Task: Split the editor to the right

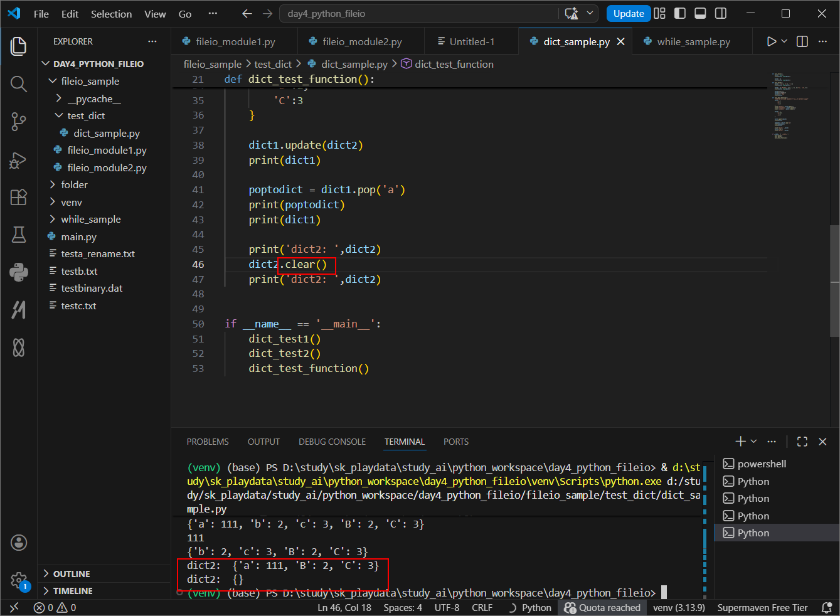Action: pos(802,41)
